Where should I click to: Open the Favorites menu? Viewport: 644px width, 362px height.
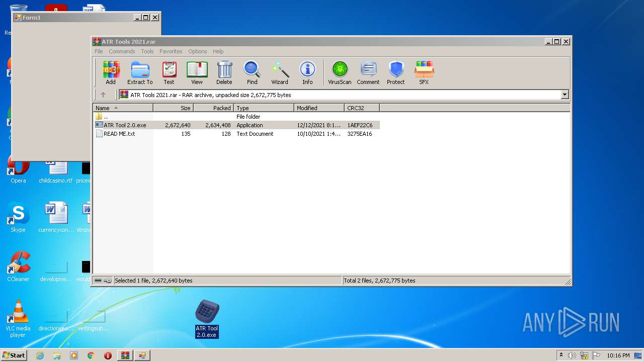tap(171, 51)
